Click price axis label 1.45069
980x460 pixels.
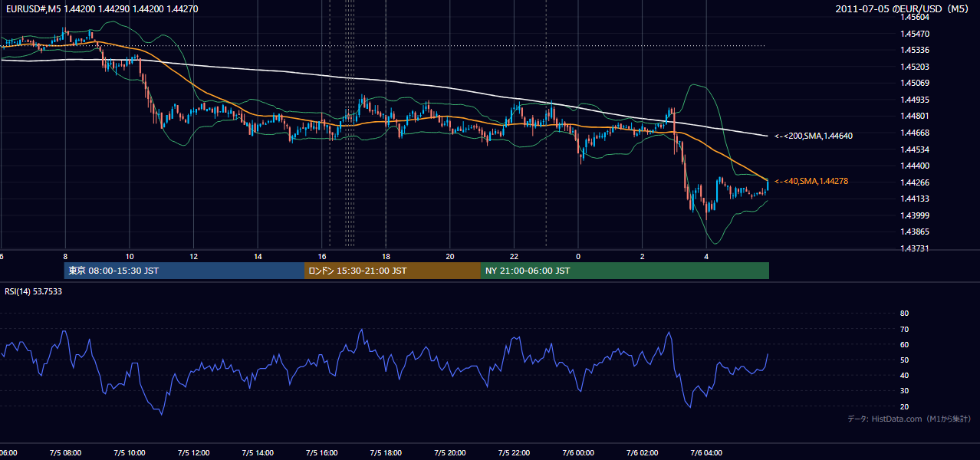click(x=916, y=83)
